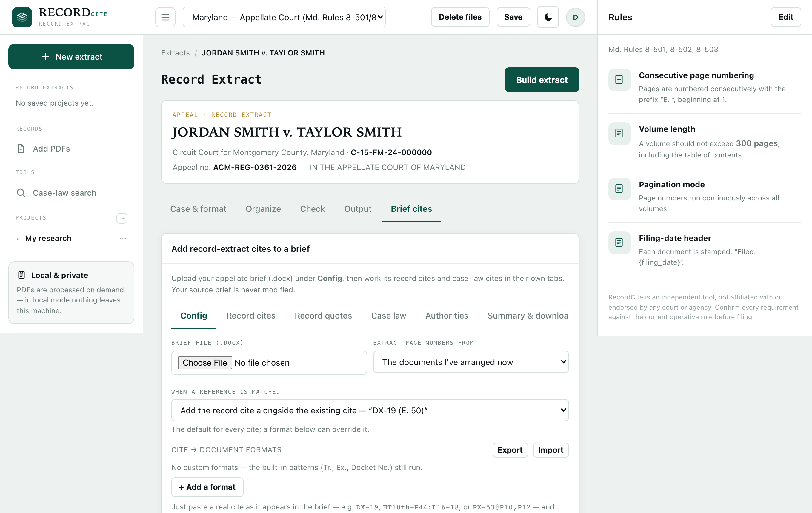Click the Filing-date header rule title
The image size is (812, 513).
675,238
